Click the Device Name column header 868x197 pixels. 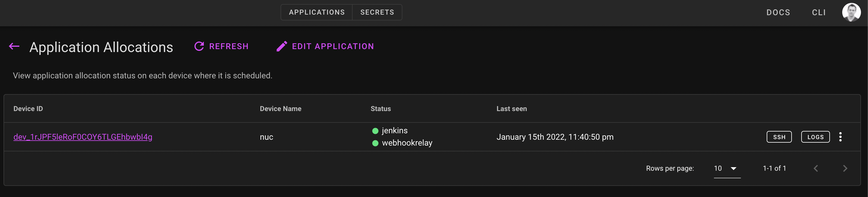tap(280, 109)
